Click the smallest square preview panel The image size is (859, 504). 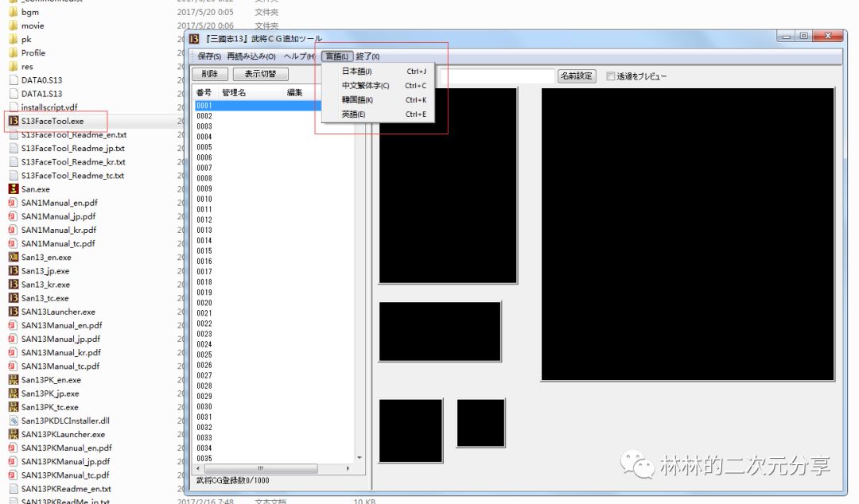(x=480, y=423)
